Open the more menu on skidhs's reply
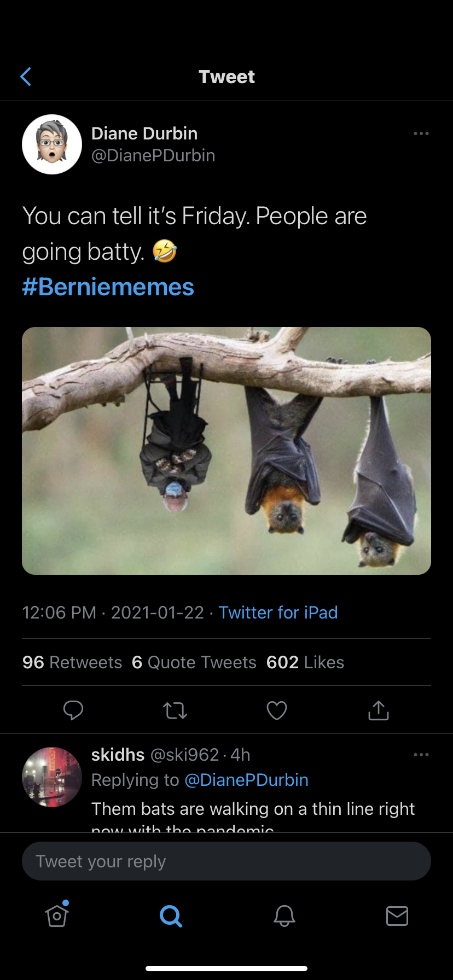This screenshot has height=980, width=453. (x=421, y=755)
